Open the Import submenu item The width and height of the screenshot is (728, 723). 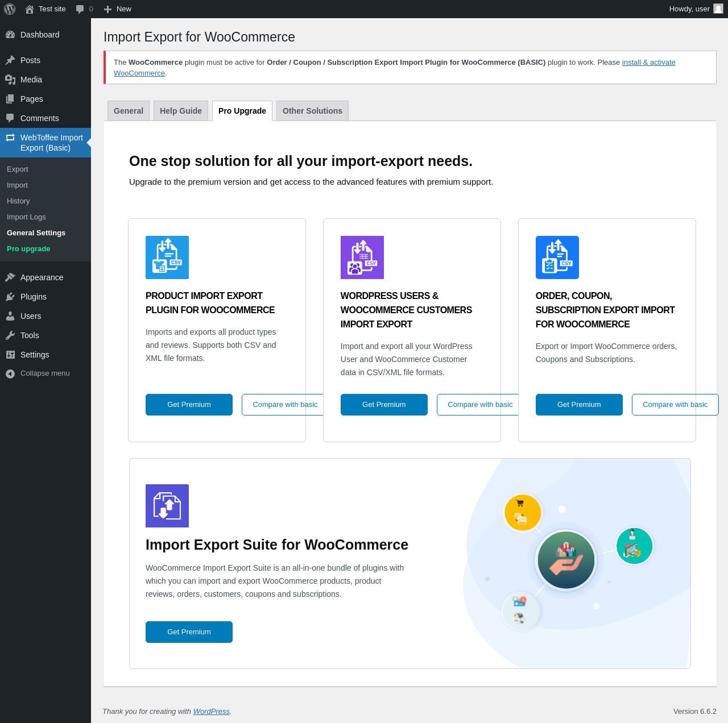45,185
